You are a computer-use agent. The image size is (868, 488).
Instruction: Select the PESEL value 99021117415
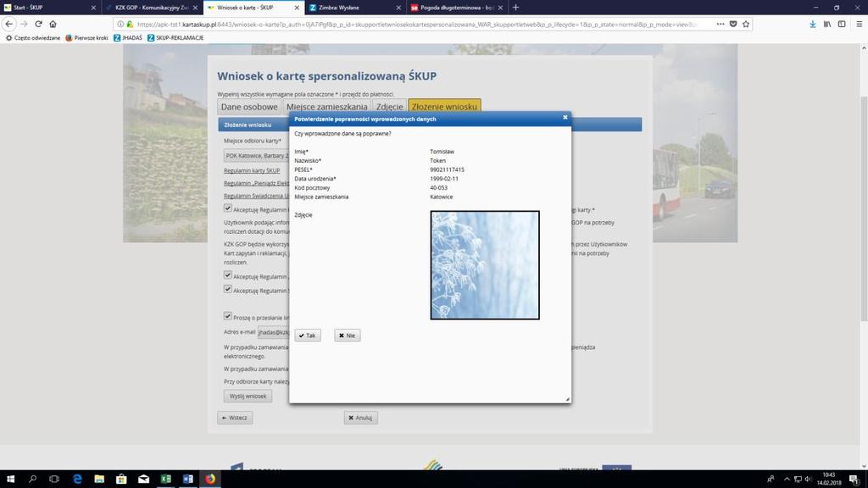coord(447,169)
